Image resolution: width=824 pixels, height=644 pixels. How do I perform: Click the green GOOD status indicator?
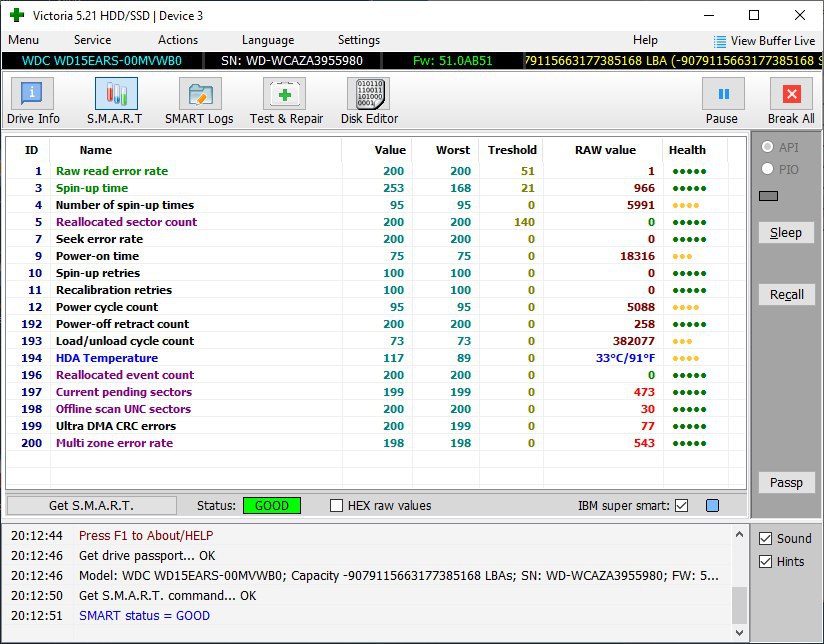(x=272, y=505)
